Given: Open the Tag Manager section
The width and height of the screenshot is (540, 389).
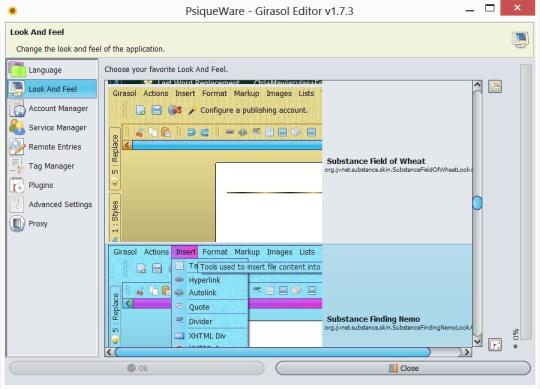Looking at the screenshot, I should click(x=52, y=166).
